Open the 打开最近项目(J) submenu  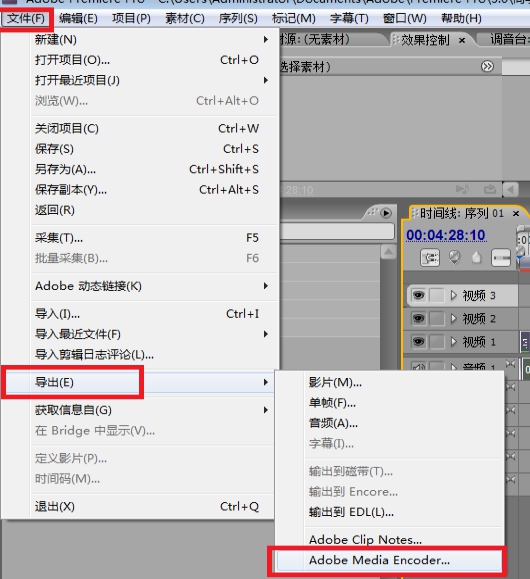tap(153, 80)
